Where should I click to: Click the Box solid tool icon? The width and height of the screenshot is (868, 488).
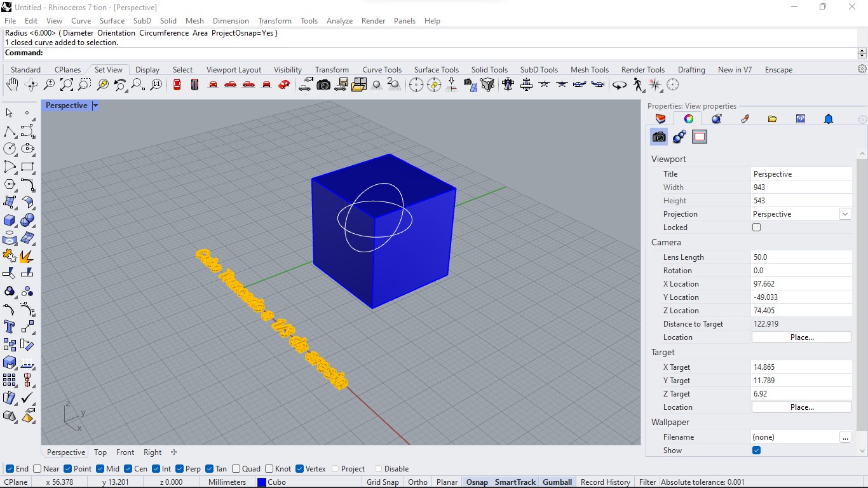[x=10, y=220]
